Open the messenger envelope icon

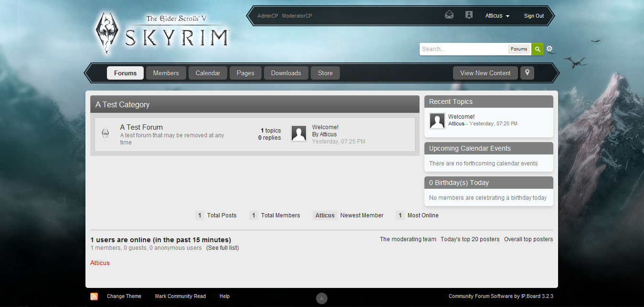point(449,15)
